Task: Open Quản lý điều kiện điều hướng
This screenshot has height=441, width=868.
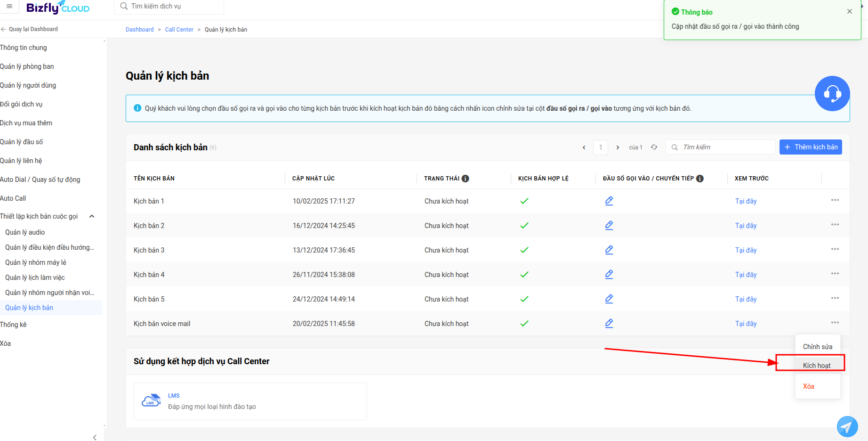Action: point(49,247)
